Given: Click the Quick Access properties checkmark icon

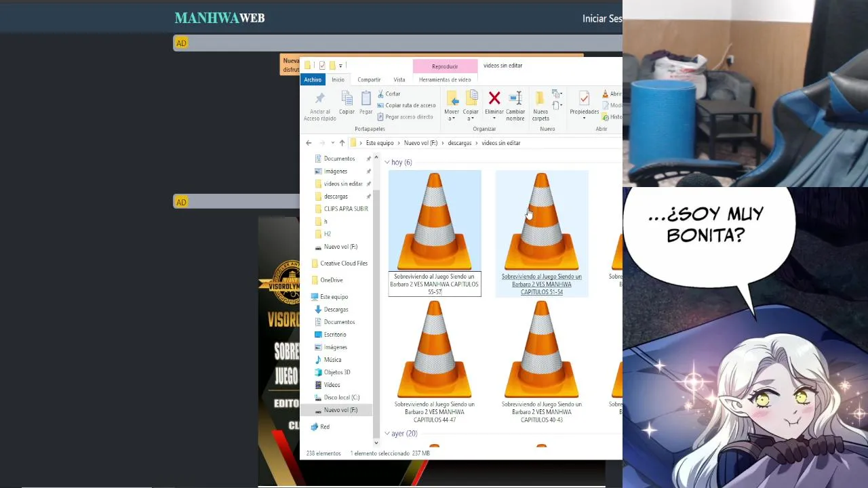Looking at the screenshot, I should click(x=322, y=66).
